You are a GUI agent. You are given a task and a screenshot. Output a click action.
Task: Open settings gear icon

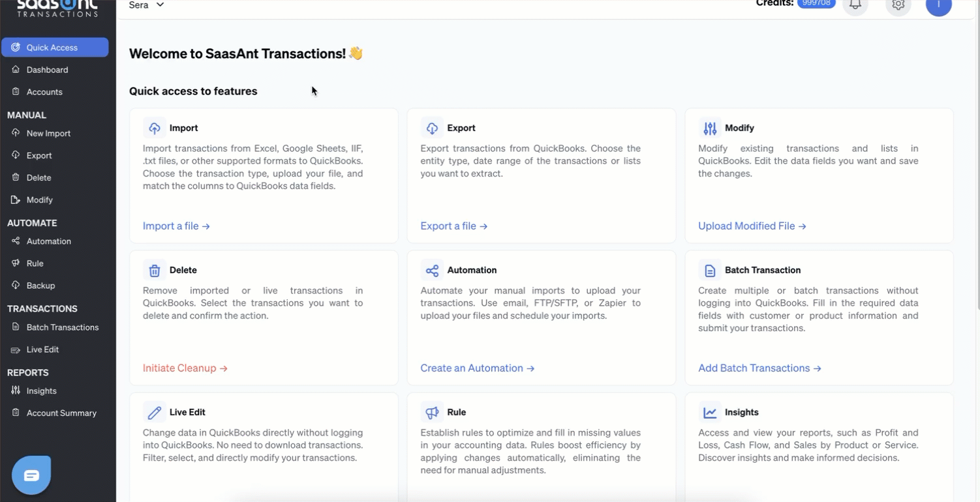coord(898,5)
